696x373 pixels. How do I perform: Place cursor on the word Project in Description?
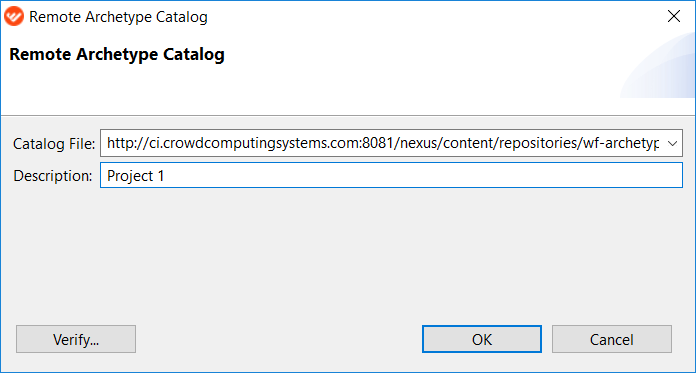130,176
